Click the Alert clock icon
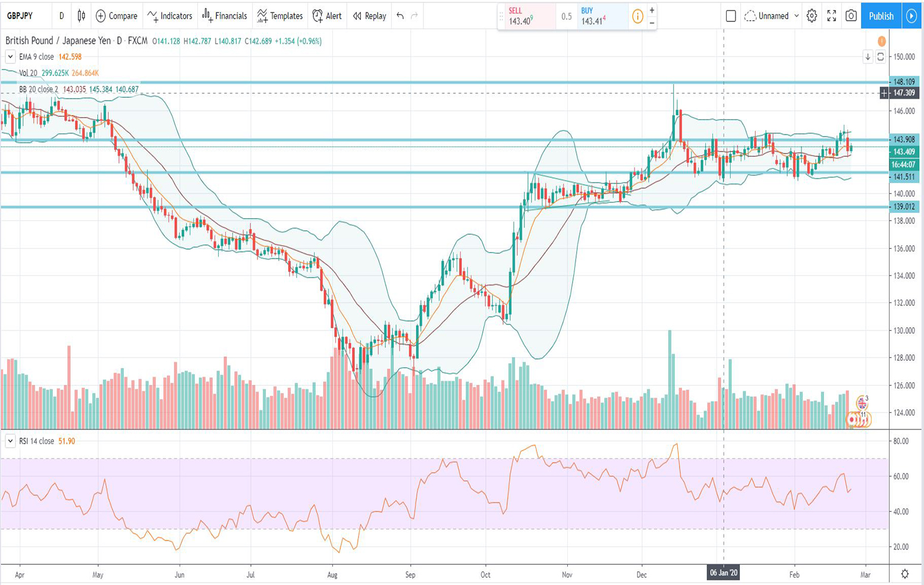Viewport: 924px width, 585px height. point(318,16)
